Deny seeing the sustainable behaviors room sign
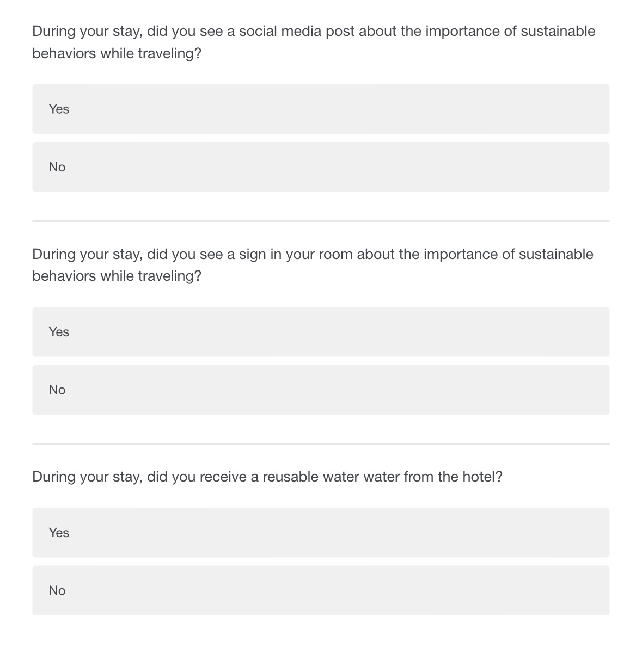642x672 pixels. 321,390
